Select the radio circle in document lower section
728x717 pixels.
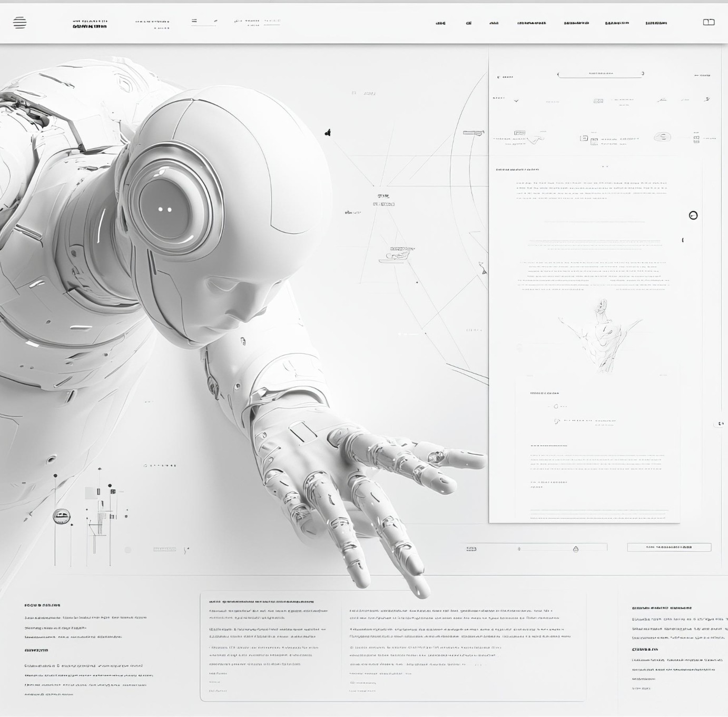coord(556,406)
